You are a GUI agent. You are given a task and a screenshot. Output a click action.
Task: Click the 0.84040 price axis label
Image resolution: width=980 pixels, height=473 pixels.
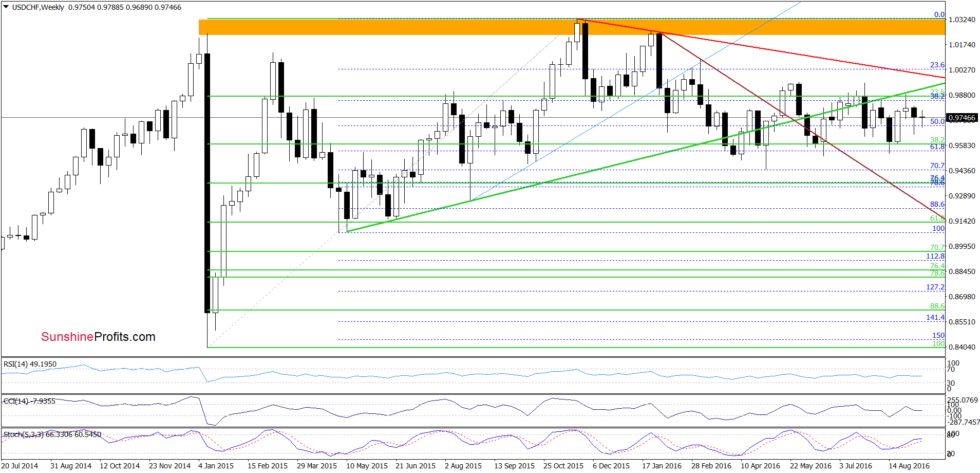962,347
